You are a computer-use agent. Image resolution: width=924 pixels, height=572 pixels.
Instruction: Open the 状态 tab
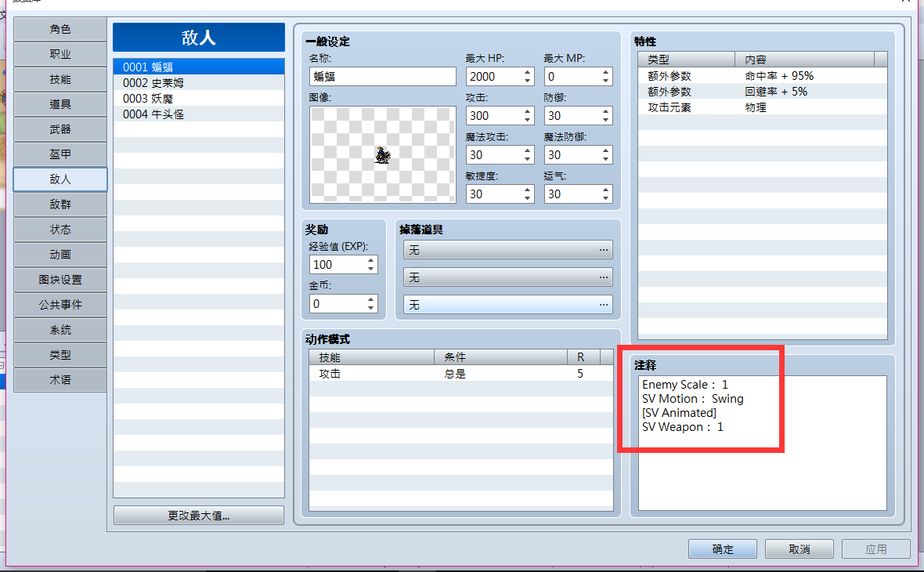pyautogui.click(x=60, y=230)
